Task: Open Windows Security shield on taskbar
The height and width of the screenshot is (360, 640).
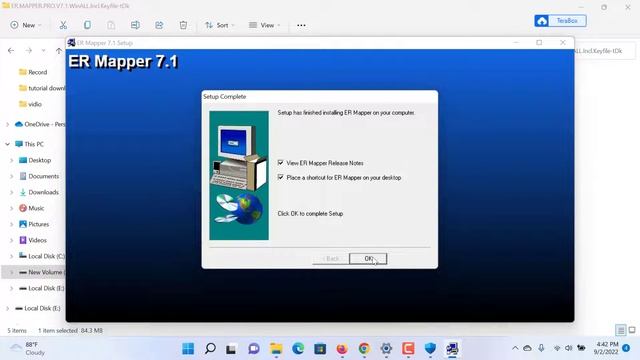Action: coord(430,349)
